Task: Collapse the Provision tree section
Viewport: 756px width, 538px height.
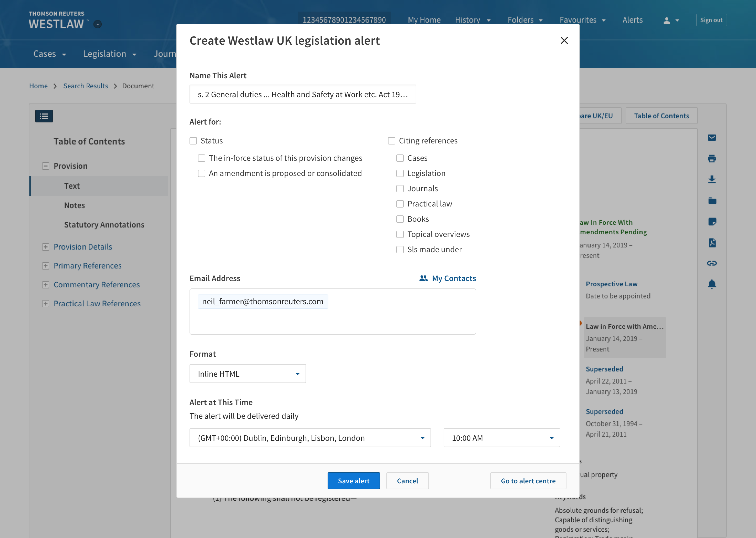Action: pos(46,166)
